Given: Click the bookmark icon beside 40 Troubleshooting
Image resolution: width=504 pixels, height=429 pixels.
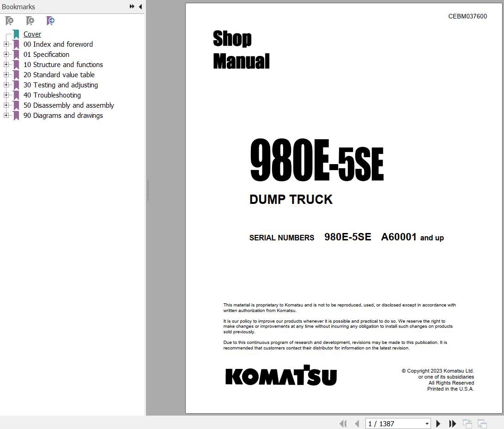Looking at the screenshot, I should click(16, 95).
